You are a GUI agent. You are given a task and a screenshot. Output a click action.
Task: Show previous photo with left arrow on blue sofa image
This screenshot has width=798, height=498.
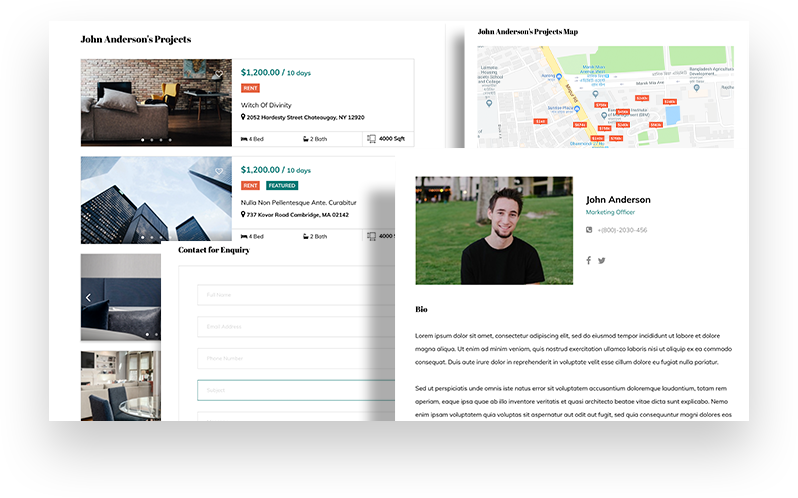(x=88, y=297)
